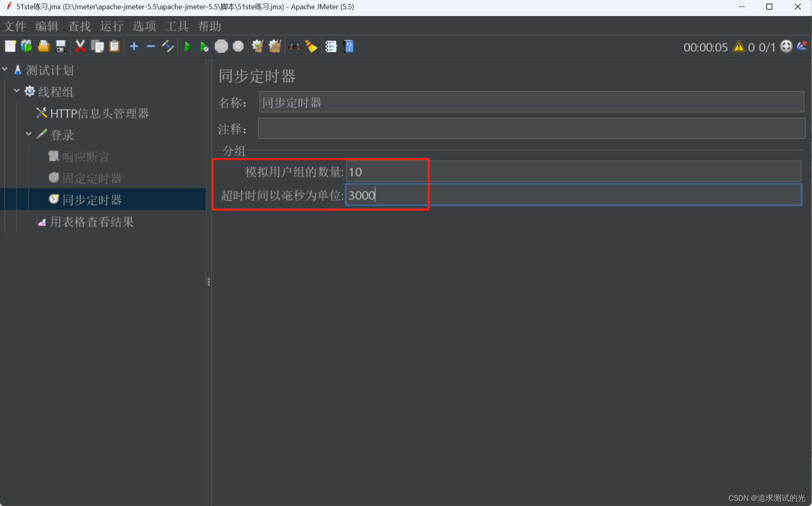Click the 超时时间 milliseconds field
The height and width of the screenshot is (506, 812).
573,195
